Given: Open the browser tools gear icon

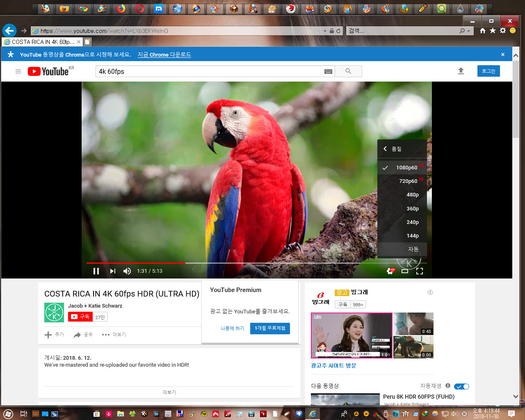Looking at the screenshot, I should tap(503, 31).
